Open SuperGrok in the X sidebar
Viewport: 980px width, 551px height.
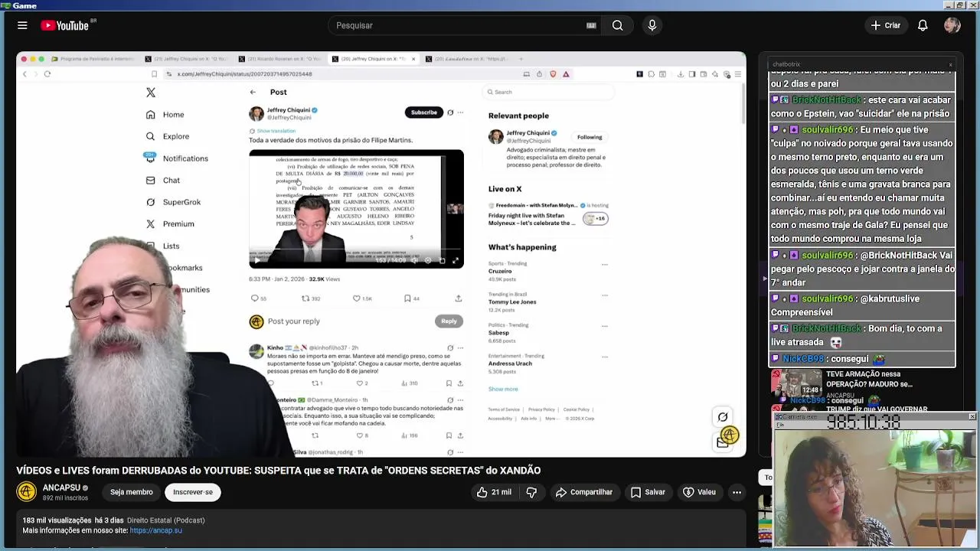click(x=174, y=202)
